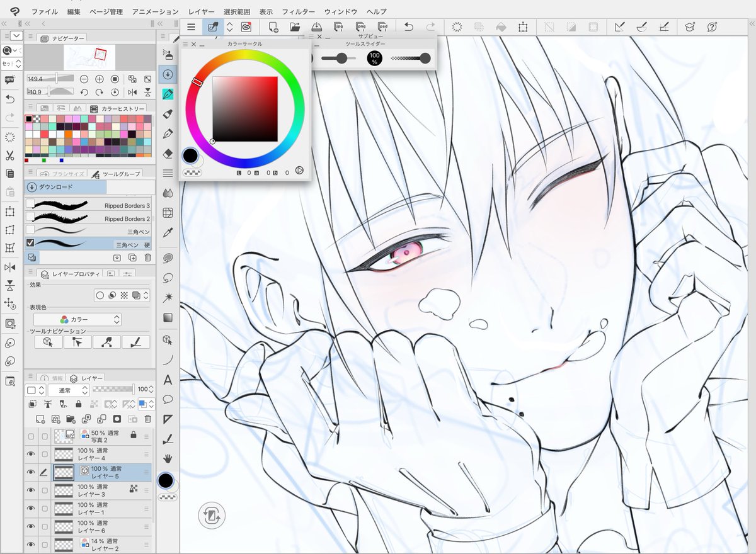
Task: Toggle visibility of レイヤー 5
Action: point(30,473)
